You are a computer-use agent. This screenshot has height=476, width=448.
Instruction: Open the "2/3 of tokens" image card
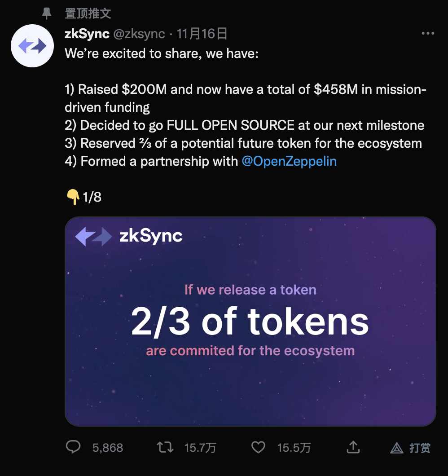click(x=250, y=322)
